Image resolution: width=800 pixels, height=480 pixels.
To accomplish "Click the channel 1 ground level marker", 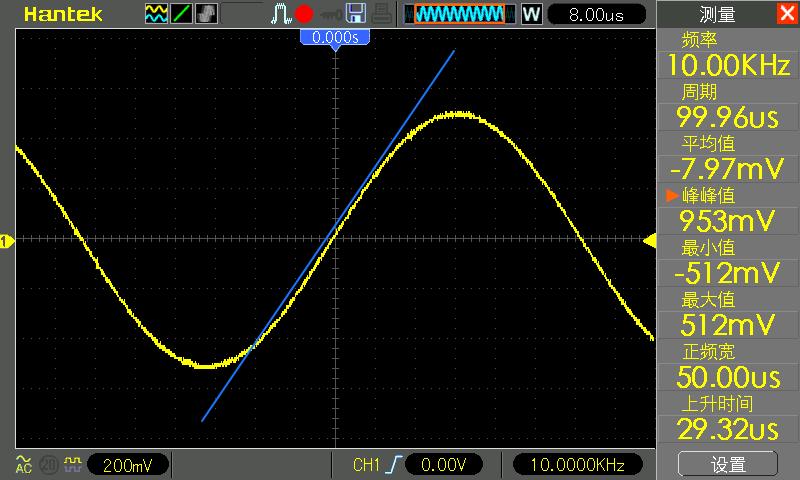I will (x=7, y=241).
